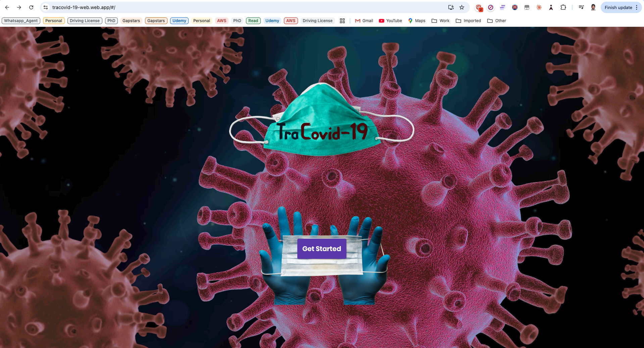Open the blue-and-red compass blocker extension

click(x=491, y=7)
